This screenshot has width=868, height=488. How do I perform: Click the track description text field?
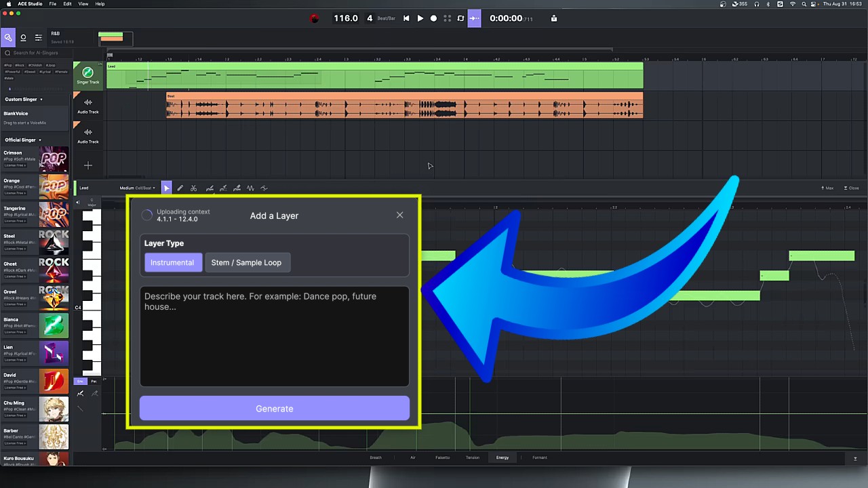coord(274,335)
